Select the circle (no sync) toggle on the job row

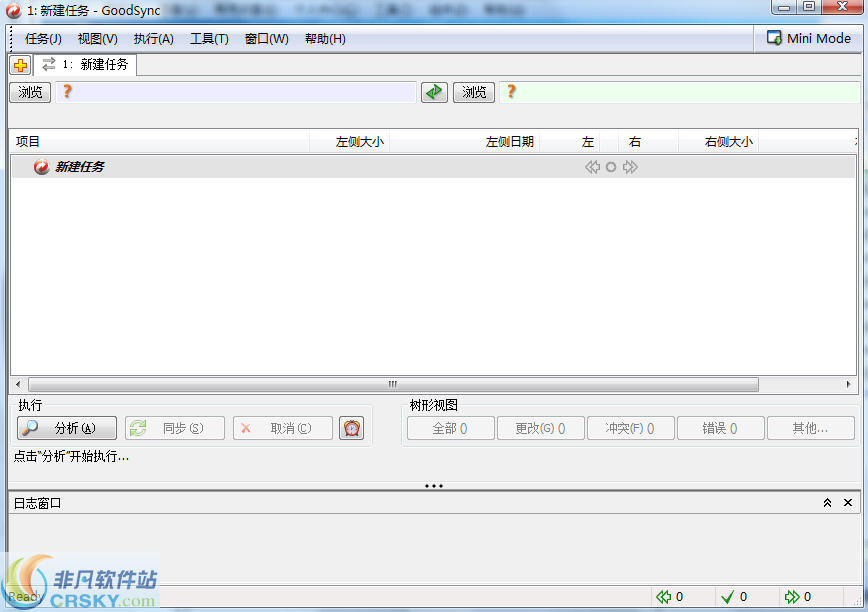610,167
